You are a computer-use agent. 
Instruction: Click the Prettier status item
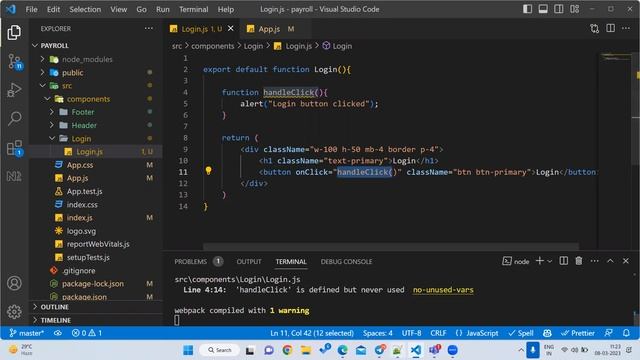(578, 333)
